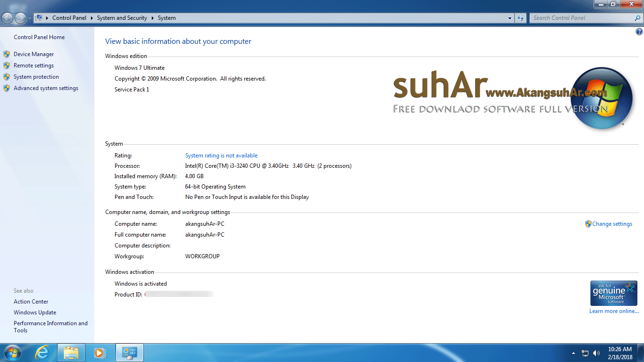This screenshot has width=644, height=362.
Task: Open Change settings for computer name
Action: click(612, 224)
